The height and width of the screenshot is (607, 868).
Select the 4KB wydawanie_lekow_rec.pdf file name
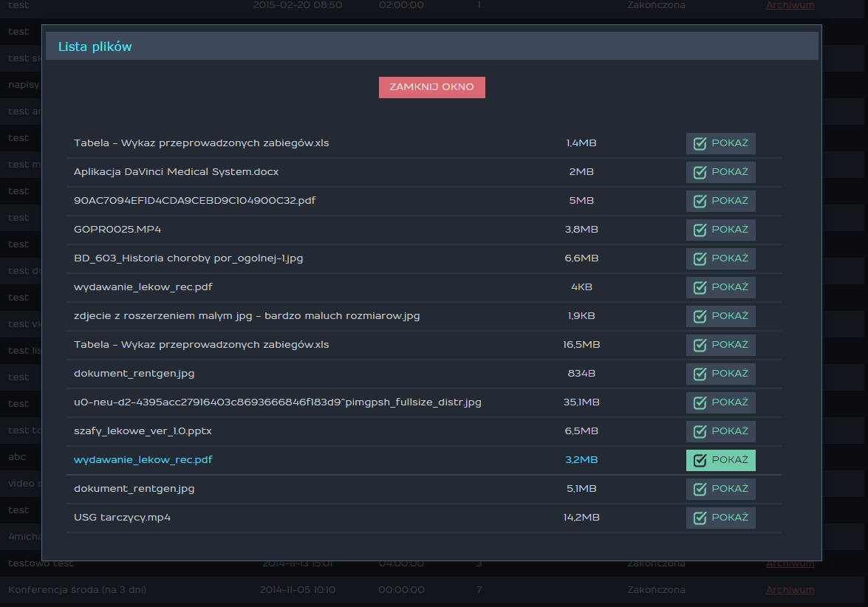tap(143, 287)
